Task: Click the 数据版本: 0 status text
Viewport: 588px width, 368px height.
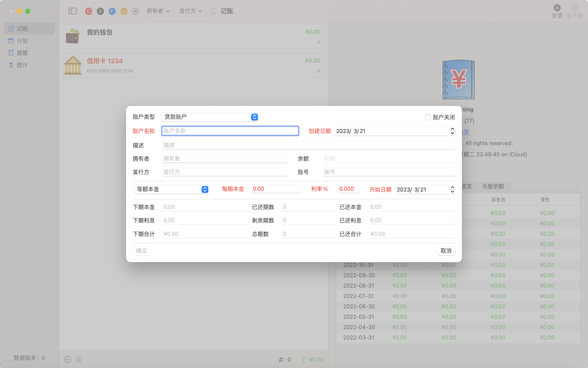Action: coord(29,357)
